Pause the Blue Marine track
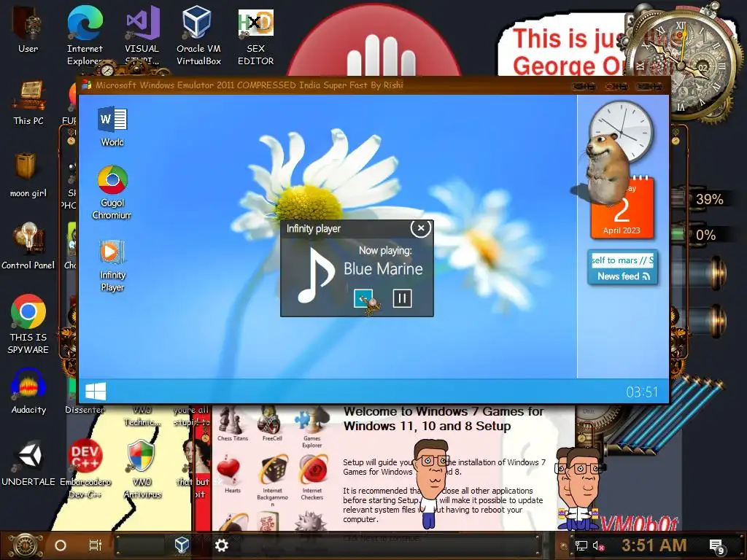Screen dimensions: 747x560 [402, 298]
